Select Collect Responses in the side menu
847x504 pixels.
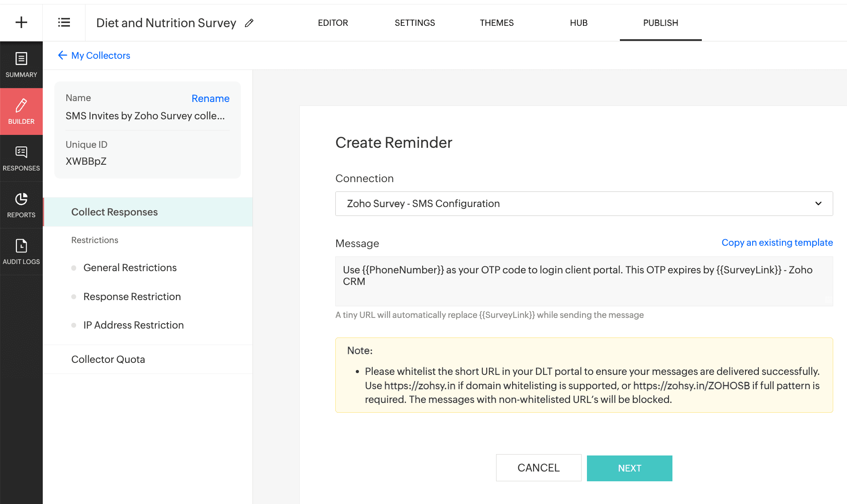point(148,212)
